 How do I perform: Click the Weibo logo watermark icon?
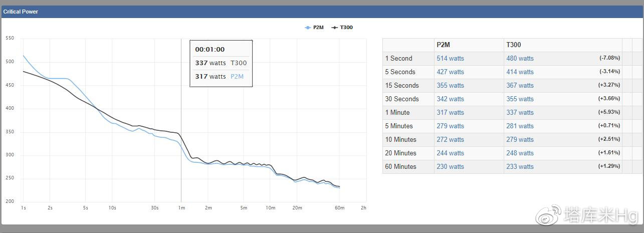[549, 214]
